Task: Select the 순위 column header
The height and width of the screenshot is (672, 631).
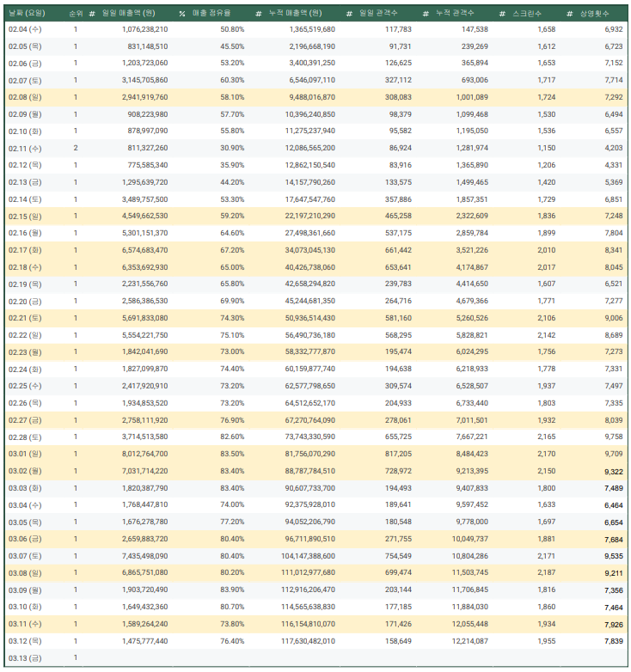Action: click(x=76, y=15)
